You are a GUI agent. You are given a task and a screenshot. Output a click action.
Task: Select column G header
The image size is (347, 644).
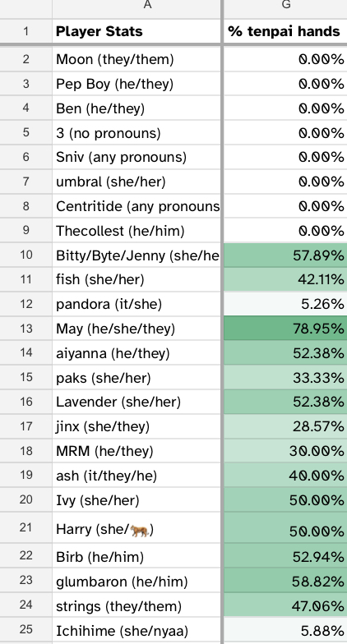tap(286, 8)
